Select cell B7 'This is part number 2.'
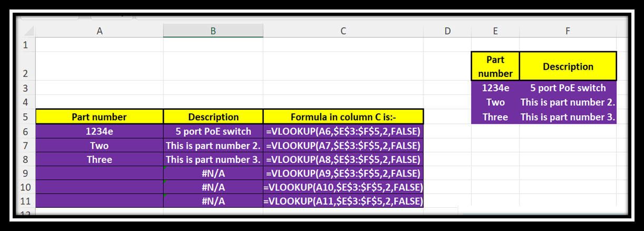Screen dimensions: 644x231 (x=213, y=145)
